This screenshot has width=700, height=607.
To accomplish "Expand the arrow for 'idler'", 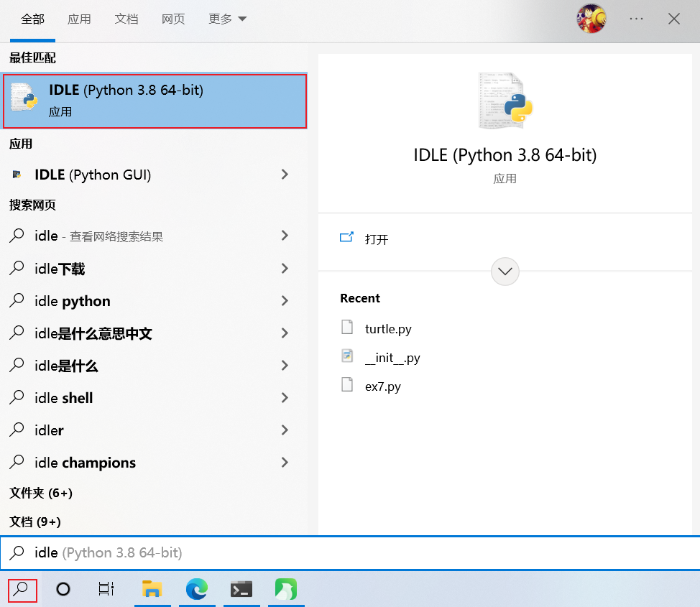I will click(x=285, y=430).
